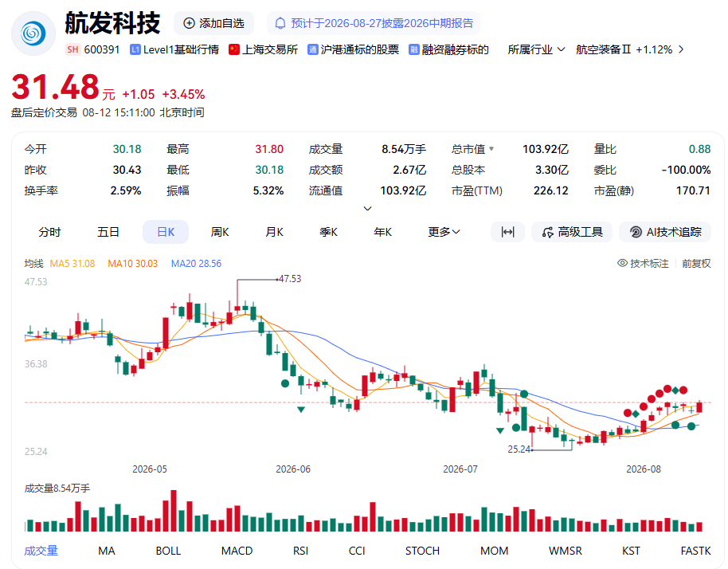Image resolution: width=728 pixels, height=569 pixels.
Task: Toggle the 前复权 adjustment option
Action: point(696,263)
